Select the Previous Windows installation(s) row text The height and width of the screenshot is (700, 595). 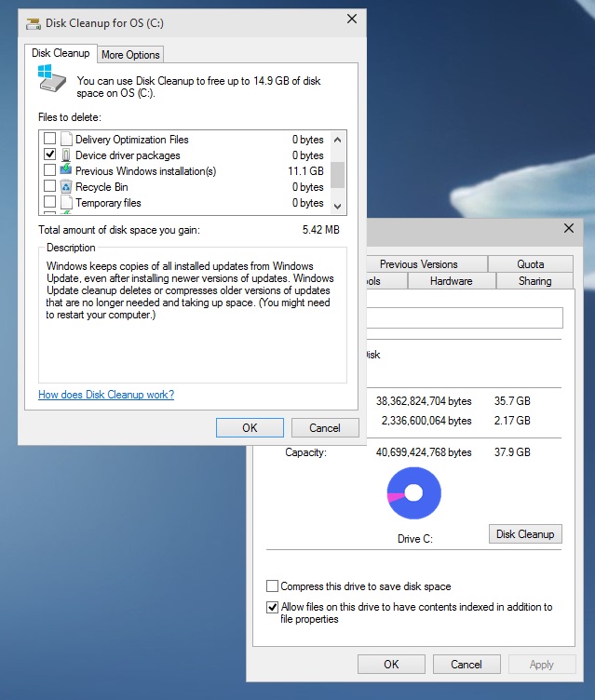coord(145,171)
